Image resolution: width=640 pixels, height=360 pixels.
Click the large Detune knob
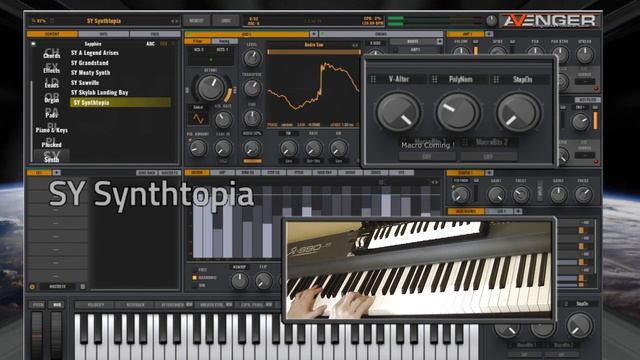(x=211, y=87)
